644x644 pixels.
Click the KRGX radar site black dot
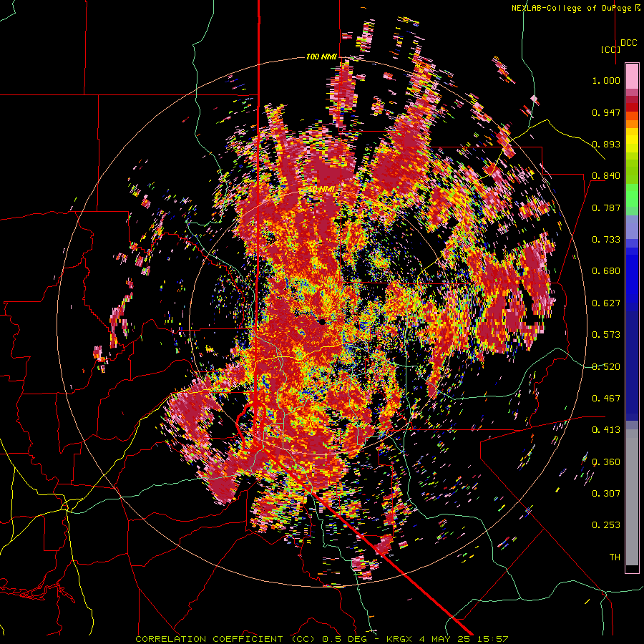[323, 322]
